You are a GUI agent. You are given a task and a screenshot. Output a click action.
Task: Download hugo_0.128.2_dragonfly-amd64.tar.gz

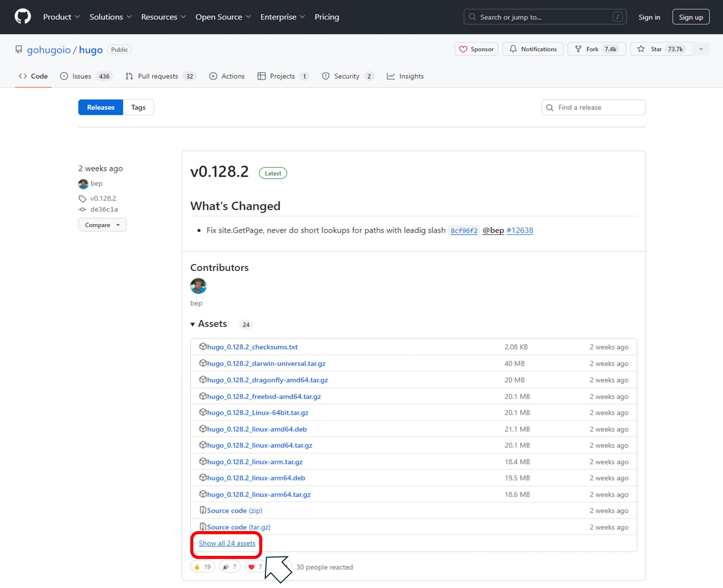[x=267, y=380]
